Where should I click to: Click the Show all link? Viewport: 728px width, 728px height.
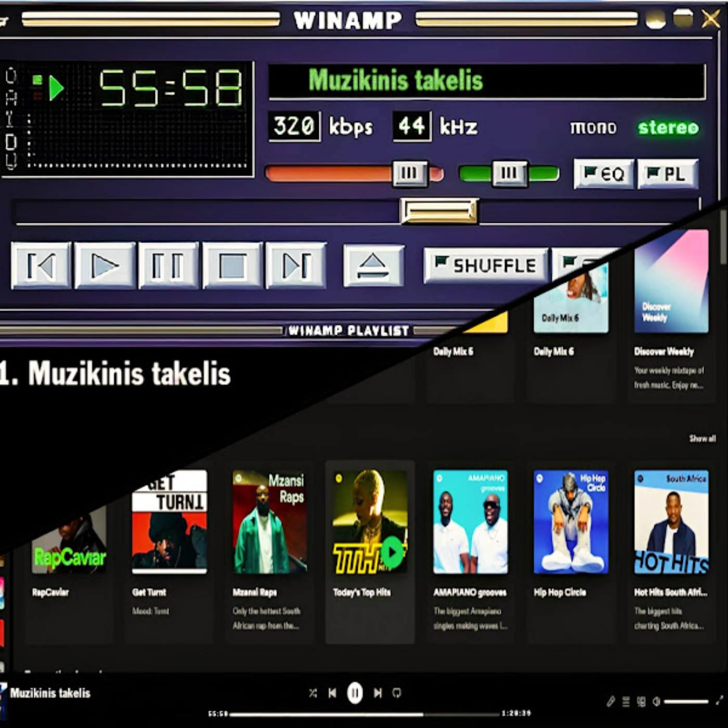click(703, 438)
